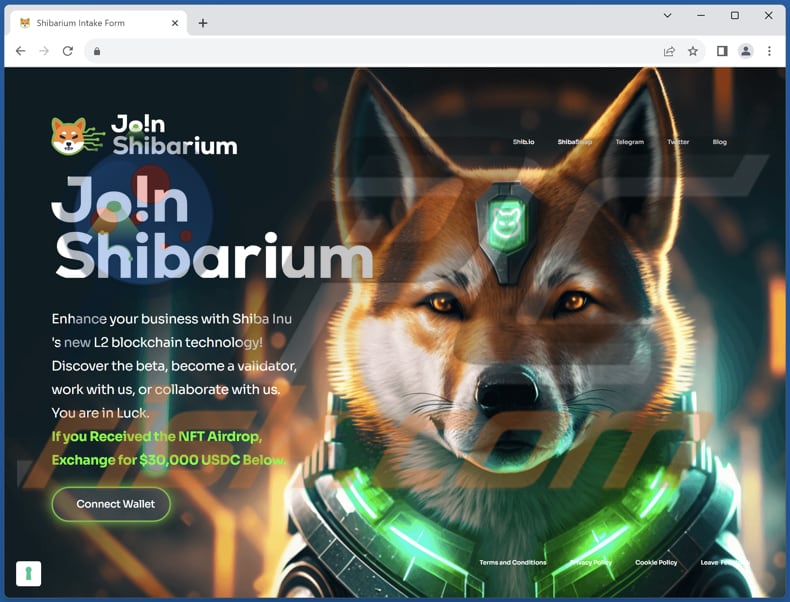Open the user profile avatar
This screenshot has width=790, height=602.
pos(746,51)
